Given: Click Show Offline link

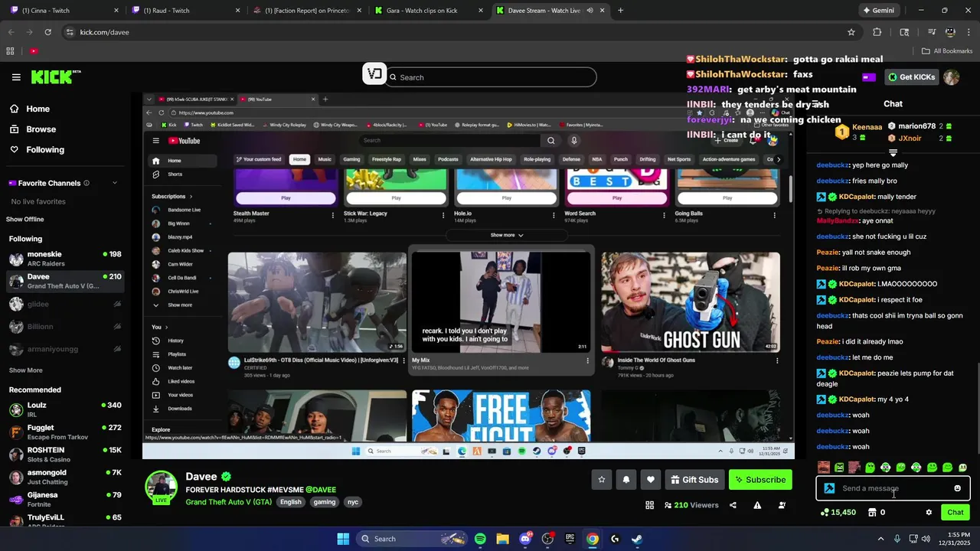Looking at the screenshot, I should pos(25,219).
